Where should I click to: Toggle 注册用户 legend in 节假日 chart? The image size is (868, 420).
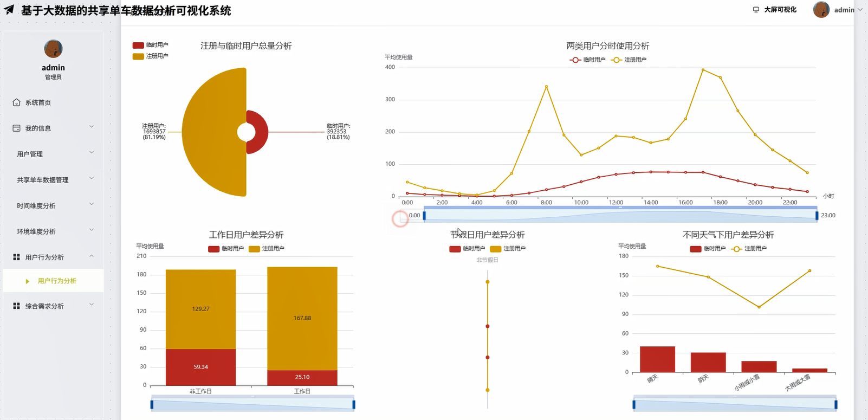point(508,249)
